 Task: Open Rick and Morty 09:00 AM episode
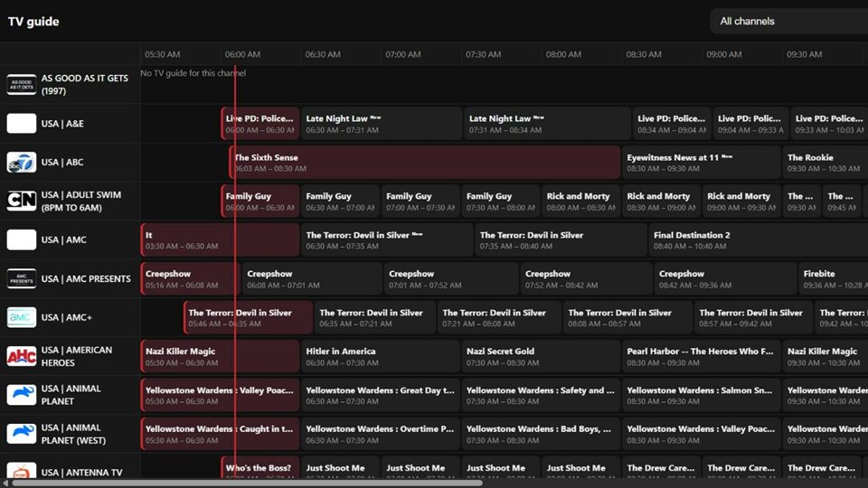[x=741, y=202]
